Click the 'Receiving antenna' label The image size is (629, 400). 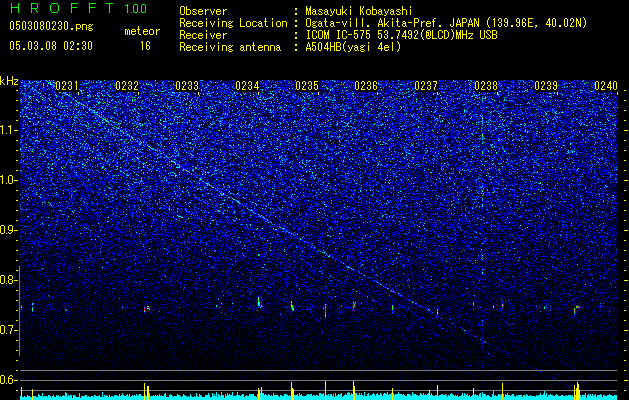(230, 47)
